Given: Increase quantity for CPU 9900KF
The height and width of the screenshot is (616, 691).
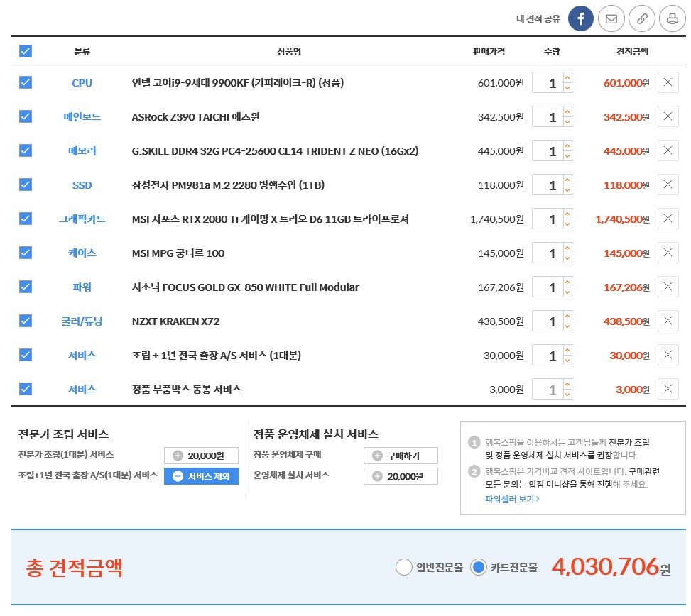Looking at the screenshot, I should click(x=567, y=77).
